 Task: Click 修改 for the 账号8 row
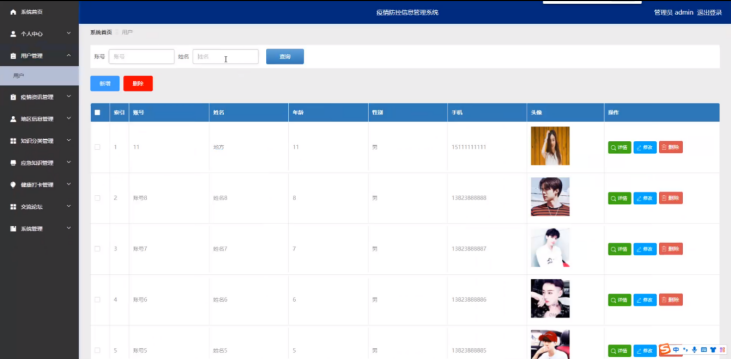(x=645, y=198)
